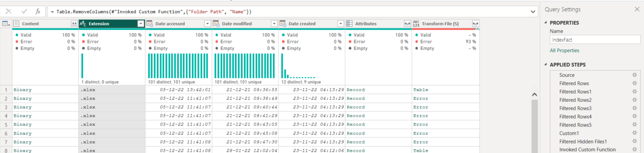This screenshot has height=153, width=644.
Task: Click the Date modified datetime type icon
Action: pos(216,24)
